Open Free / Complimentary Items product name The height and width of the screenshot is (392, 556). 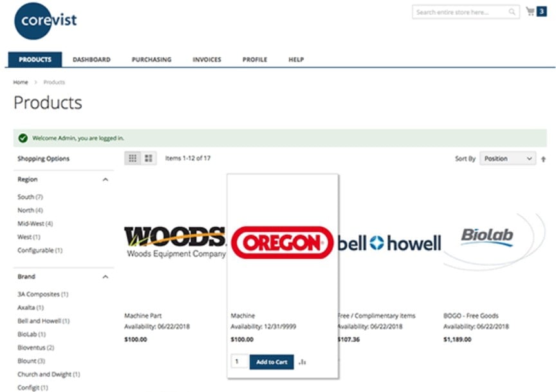(376, 316)
